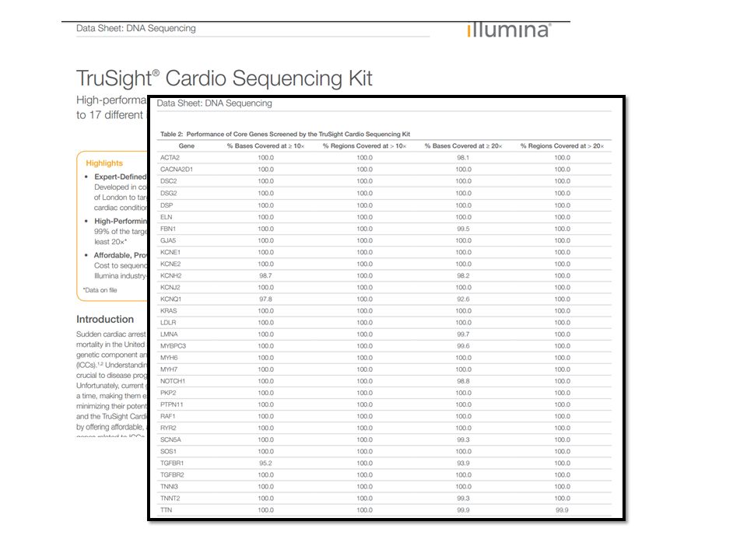Click the 99.7 value in LMNA row
Viewport: 747px width, 560px height.
coord(463,334)
